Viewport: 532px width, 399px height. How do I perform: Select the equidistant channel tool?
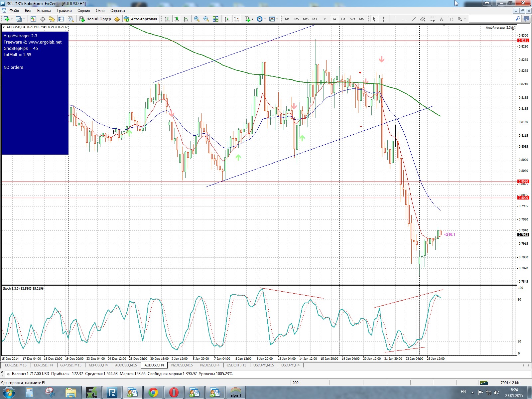click(423, 19)
